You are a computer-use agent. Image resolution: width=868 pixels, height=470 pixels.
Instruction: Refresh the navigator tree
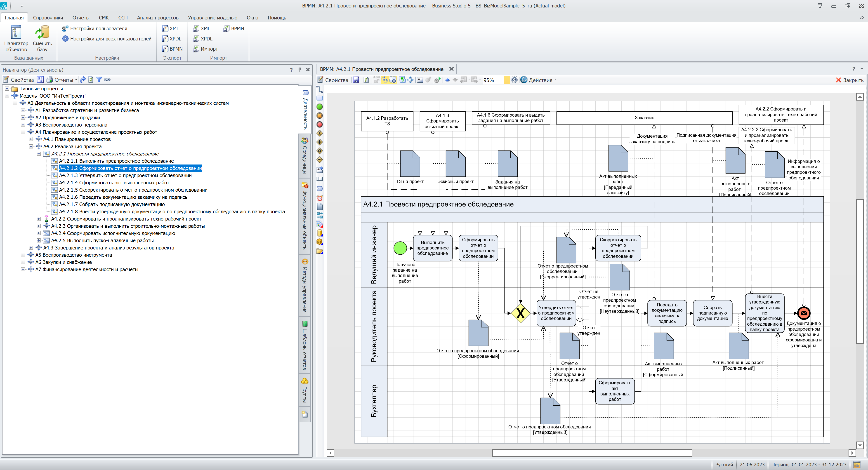(x=91, y=80)
